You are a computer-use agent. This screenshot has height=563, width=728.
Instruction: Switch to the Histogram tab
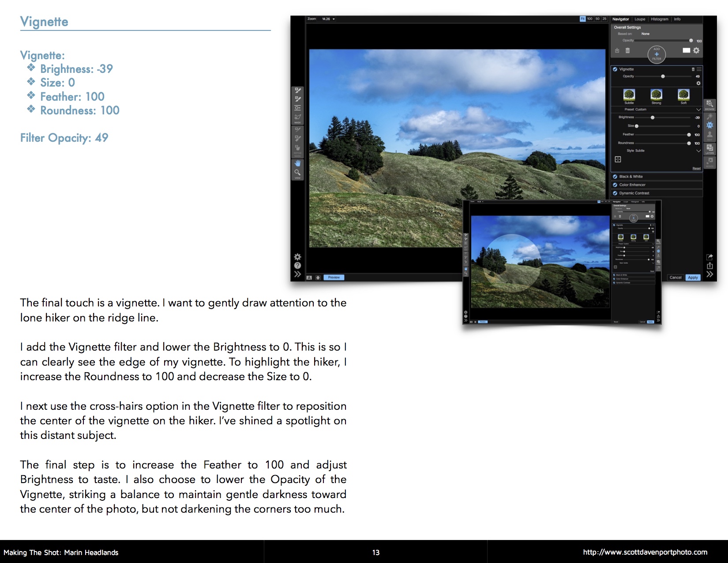click(x=660, y=19)
